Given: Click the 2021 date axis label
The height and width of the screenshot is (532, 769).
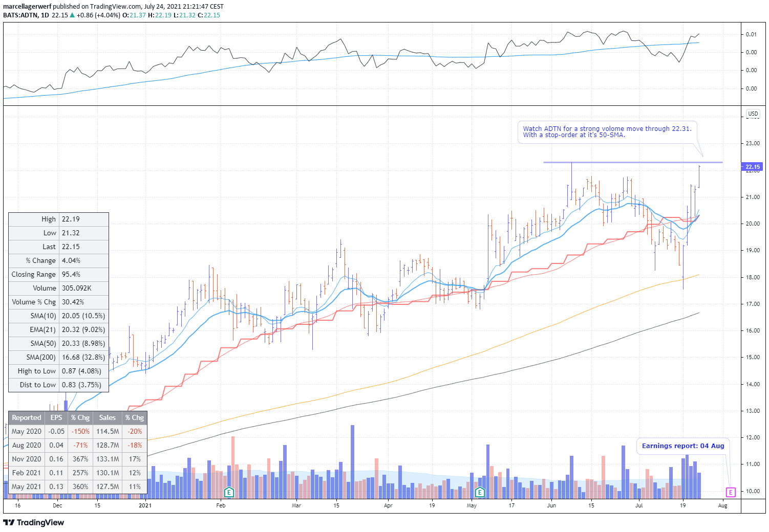Looking at the screenshot, I should 145,506.
